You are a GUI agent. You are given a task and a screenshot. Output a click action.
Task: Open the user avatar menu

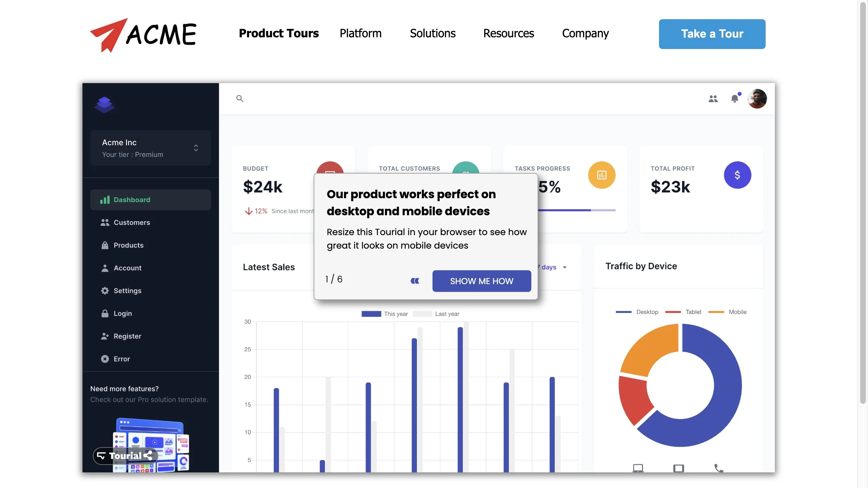pos(757,99)
